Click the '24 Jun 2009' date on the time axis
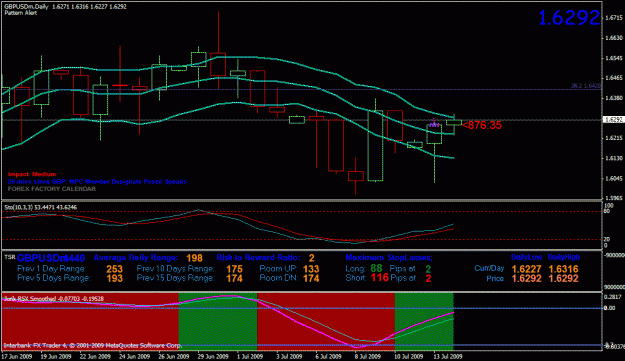This screenshot has width=625, height=361. [x=134, y=356]
